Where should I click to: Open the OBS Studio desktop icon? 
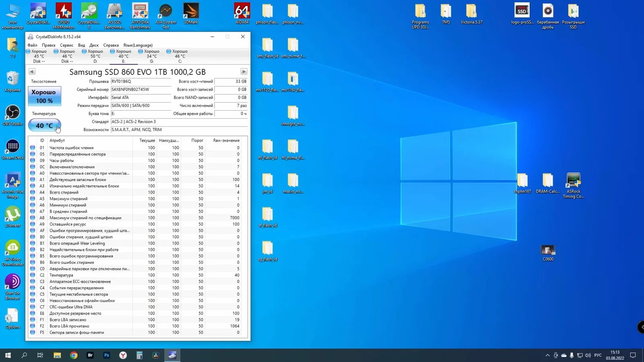[x=12, y=115]
